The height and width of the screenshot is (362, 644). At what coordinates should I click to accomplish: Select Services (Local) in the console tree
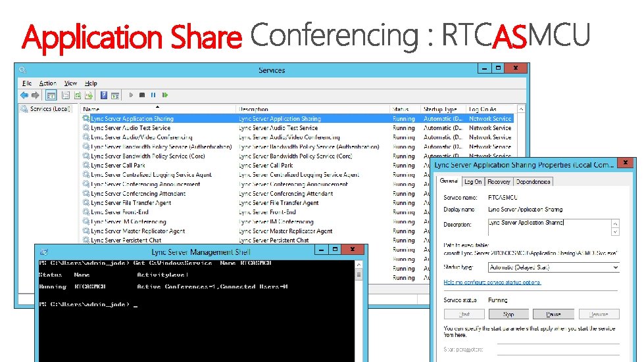click(50, 108)
